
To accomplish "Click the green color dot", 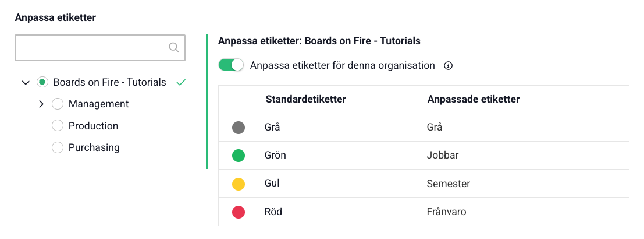I will [239, 156].
